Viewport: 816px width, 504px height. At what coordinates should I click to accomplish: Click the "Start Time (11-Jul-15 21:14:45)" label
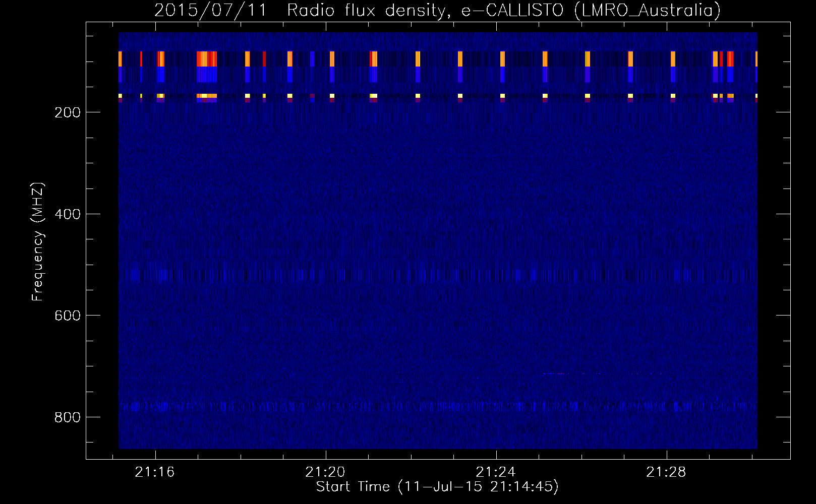pos(437,487)
